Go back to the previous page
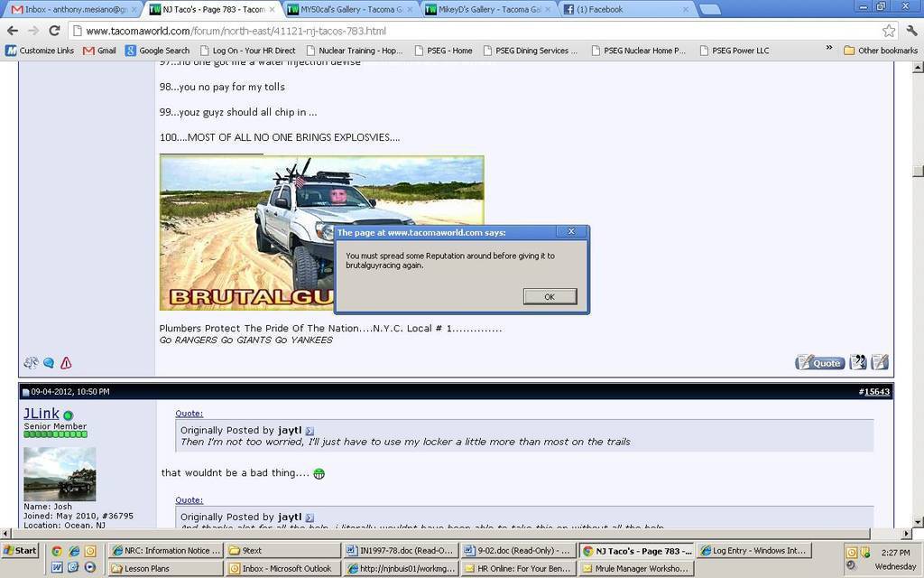This screenshot has width=924, height=578. coord(13,31)
